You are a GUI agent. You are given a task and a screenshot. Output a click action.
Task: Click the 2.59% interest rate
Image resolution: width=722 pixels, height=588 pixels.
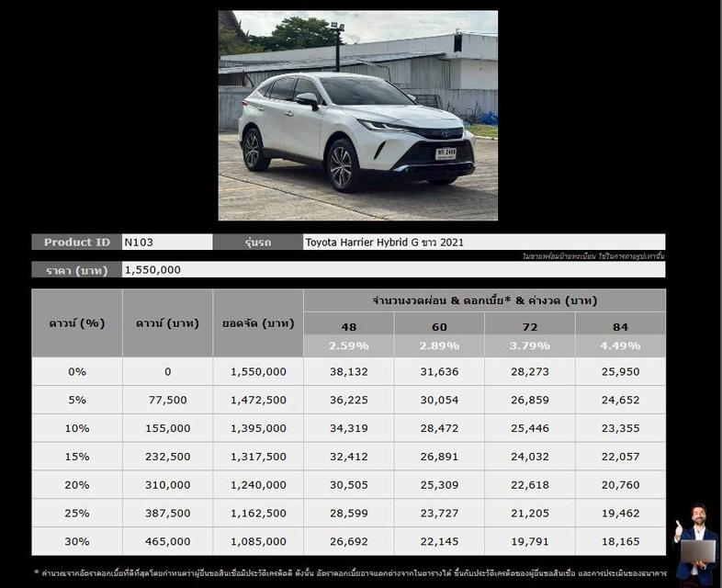coord(348,345)
